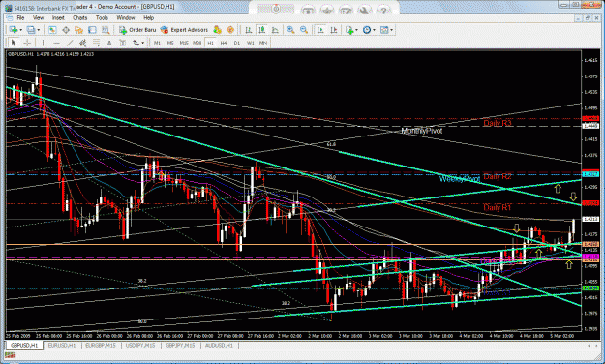Click the New Chart toolbar icon
Screen dimensions: 605x364
pyautogui.click(x=14, y=30)
